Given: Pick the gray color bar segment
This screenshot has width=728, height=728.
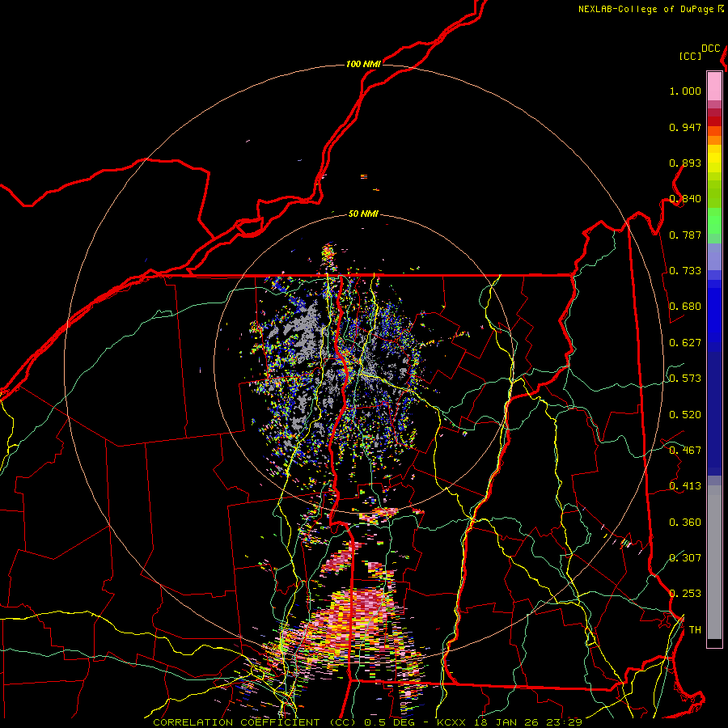Looking at the screenshot, I should point(714,562).
